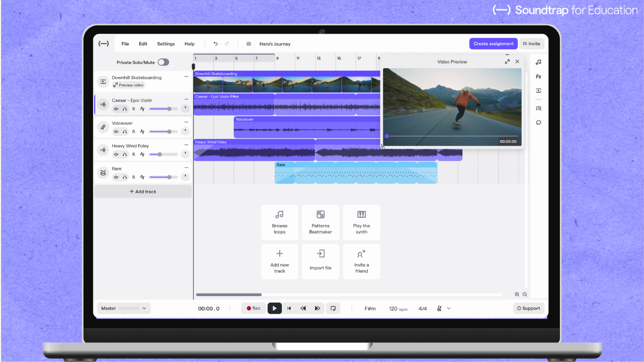Toggle the loop cycle mode button
The image size is (644, 362).
332,308
